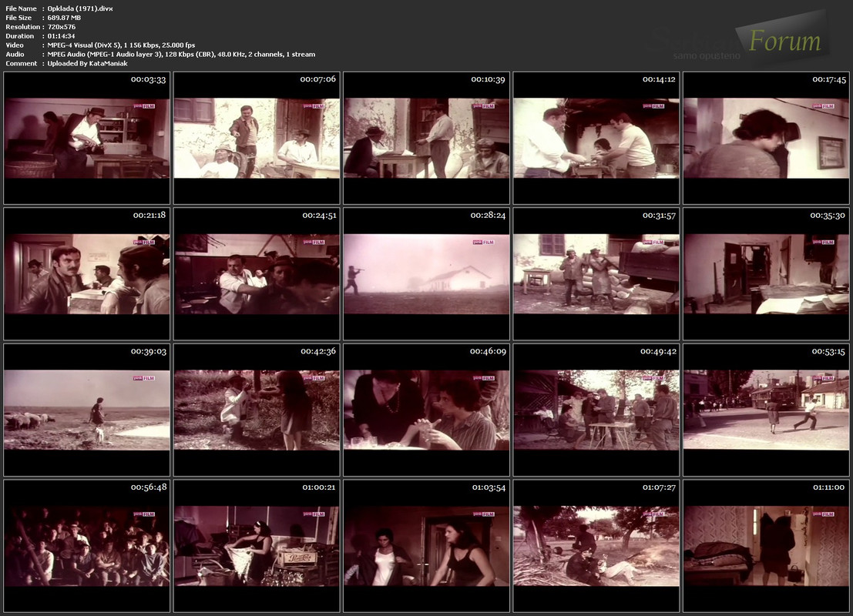Select the thumbnail at timestamp 00:46:09
The height and width of the screenshot is (616, 853).
427,410
